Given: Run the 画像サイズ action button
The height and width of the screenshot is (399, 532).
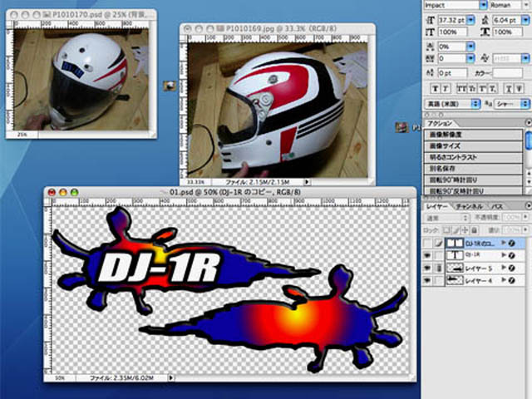Looking at the screenshot, I should pos(473,146).
